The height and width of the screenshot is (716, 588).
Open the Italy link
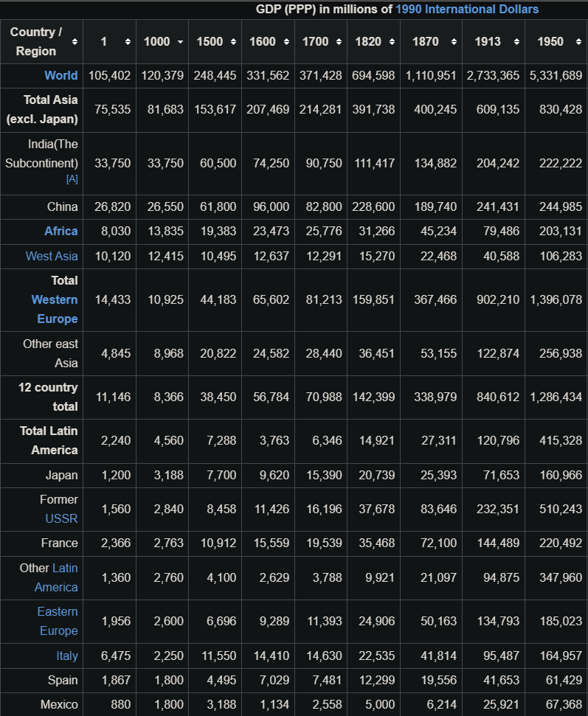(x=66, y=656)
